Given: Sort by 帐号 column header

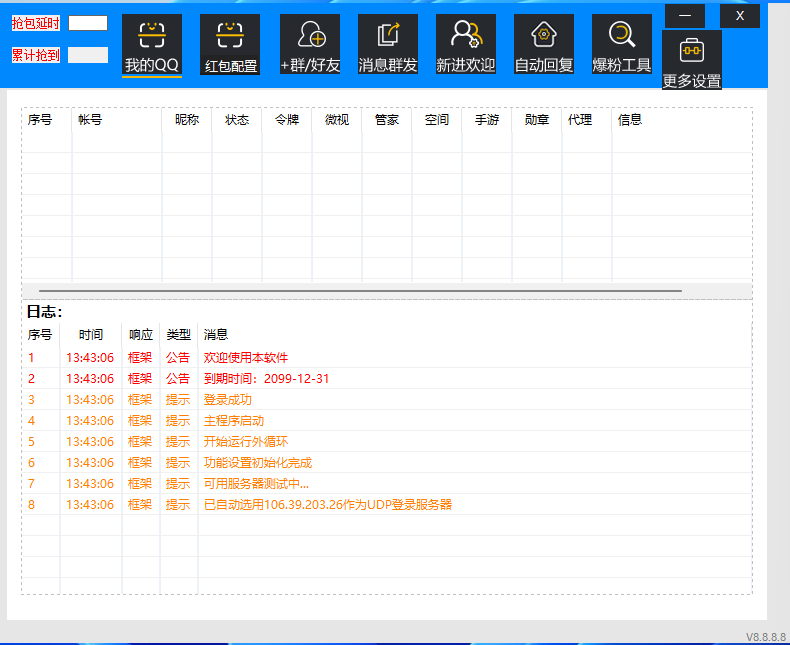Looking at the screenshot, I should pyautogui.click(x=90, y=120).
